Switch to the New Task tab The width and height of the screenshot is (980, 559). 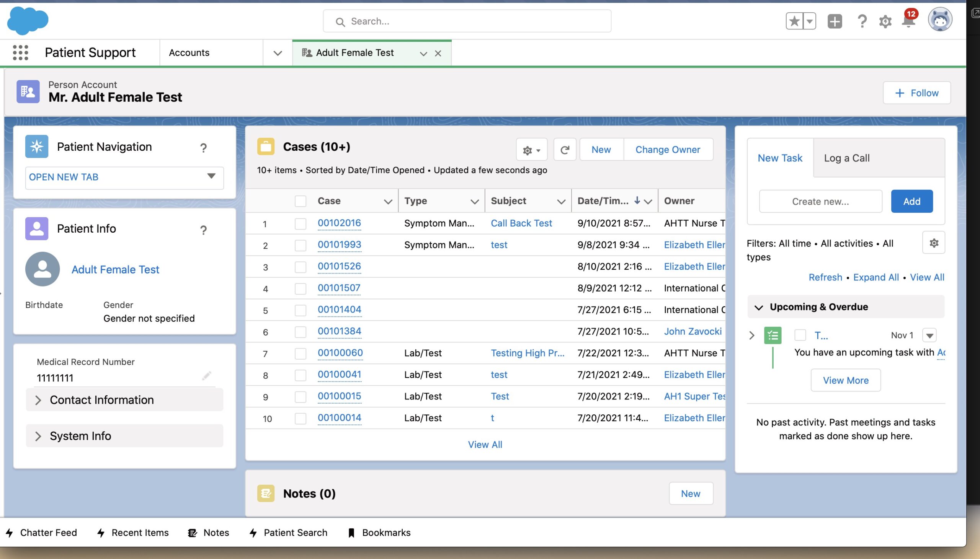[780, 158]
